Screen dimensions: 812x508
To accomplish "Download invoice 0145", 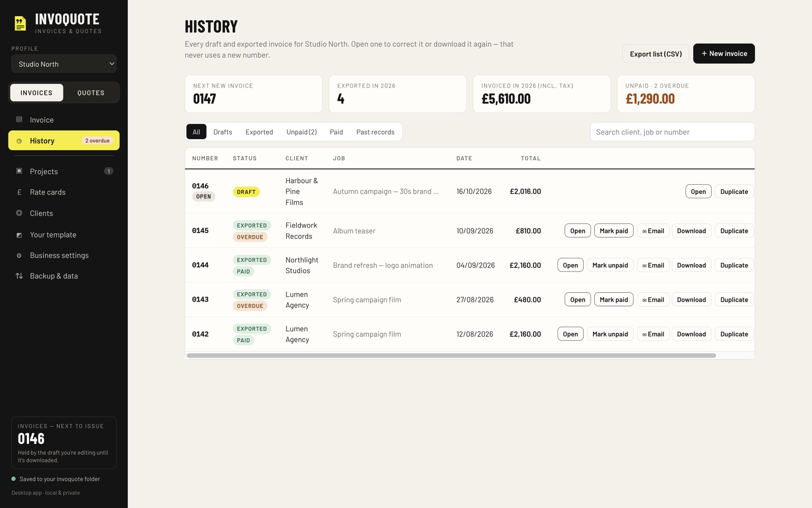I will click(692, 231).
